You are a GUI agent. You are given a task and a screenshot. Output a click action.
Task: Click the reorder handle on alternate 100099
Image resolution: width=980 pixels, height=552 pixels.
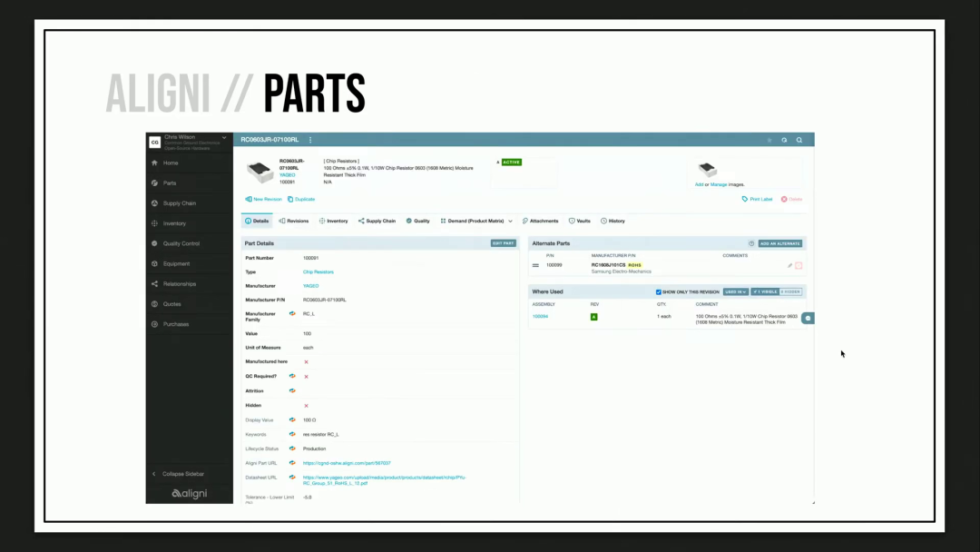[535, 266]
